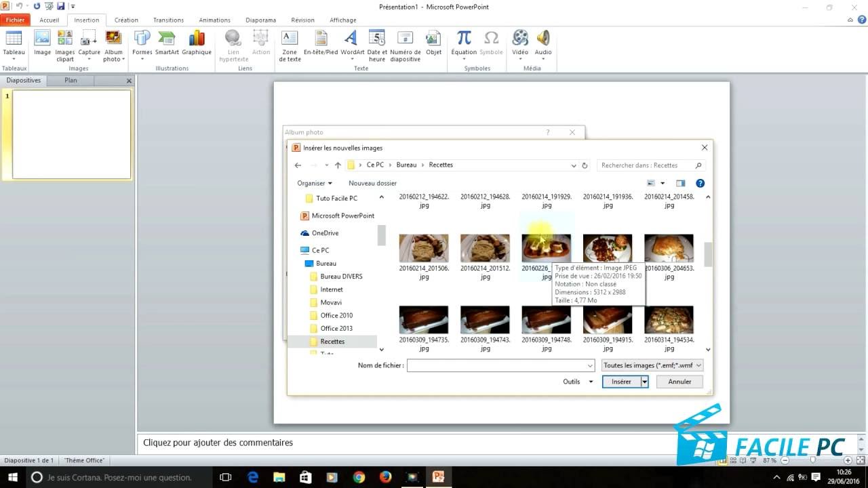Click the zoom slider in status bar
This screenshot has height=488, width=868.
coord(813,460)
